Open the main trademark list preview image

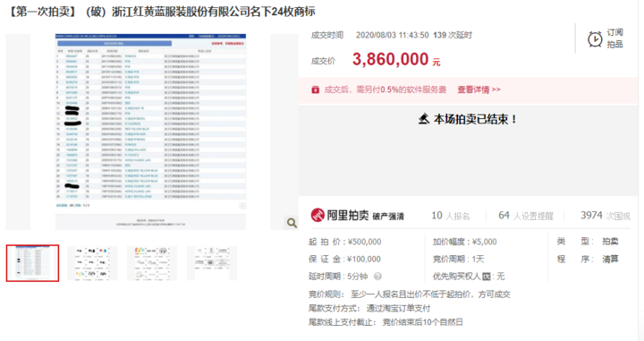point(151,132)
